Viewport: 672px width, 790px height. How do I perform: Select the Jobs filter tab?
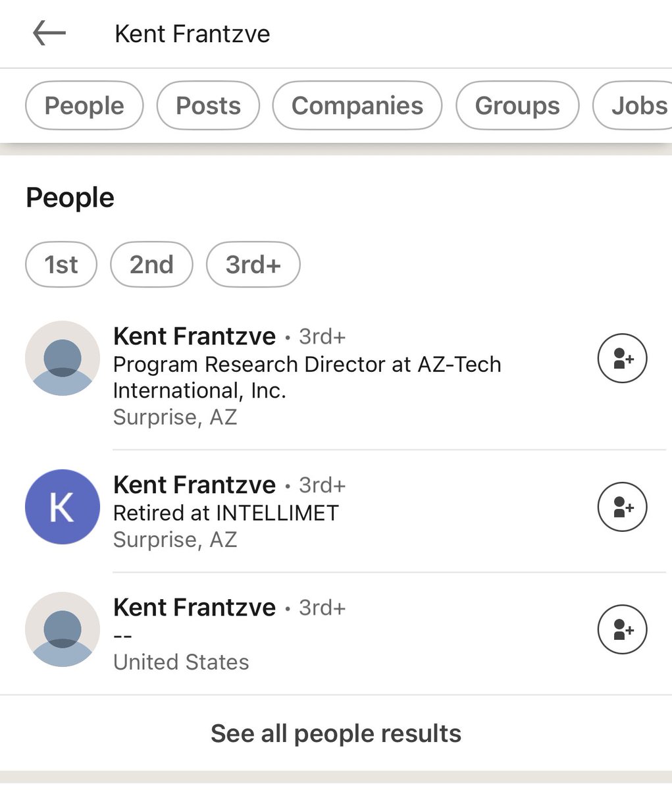[633, 105]
